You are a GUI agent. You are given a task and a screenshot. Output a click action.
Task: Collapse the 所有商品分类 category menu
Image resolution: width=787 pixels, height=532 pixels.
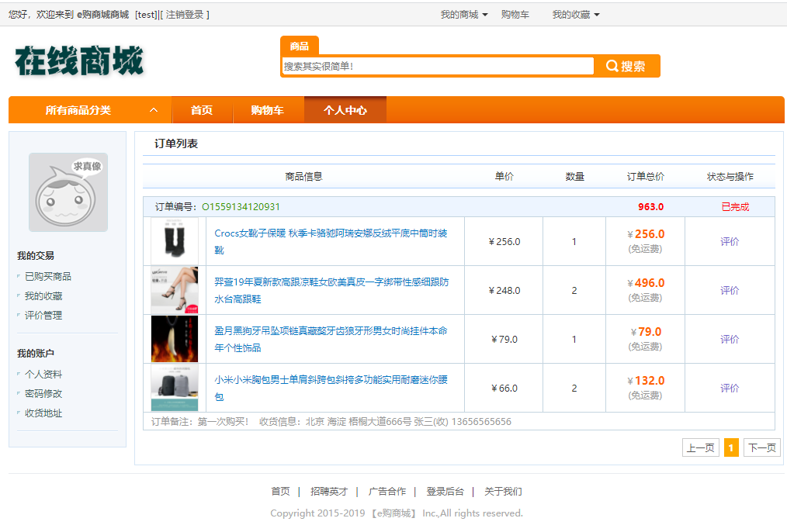(x=154, y=110)
